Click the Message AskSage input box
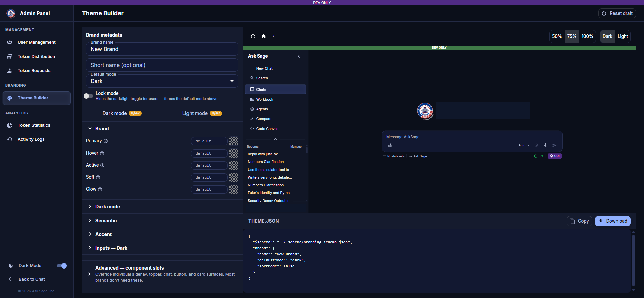 pos(472,137)
